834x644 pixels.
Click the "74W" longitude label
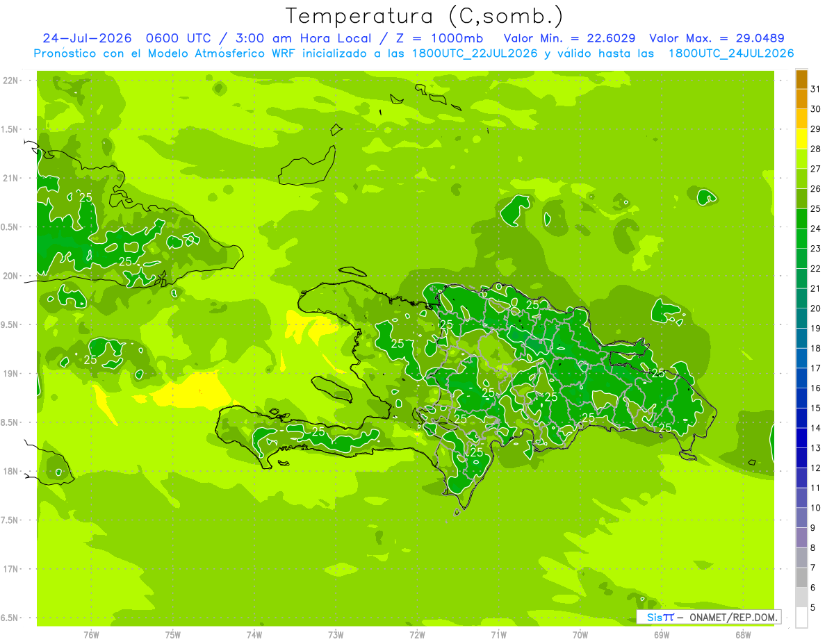point(254,635)
